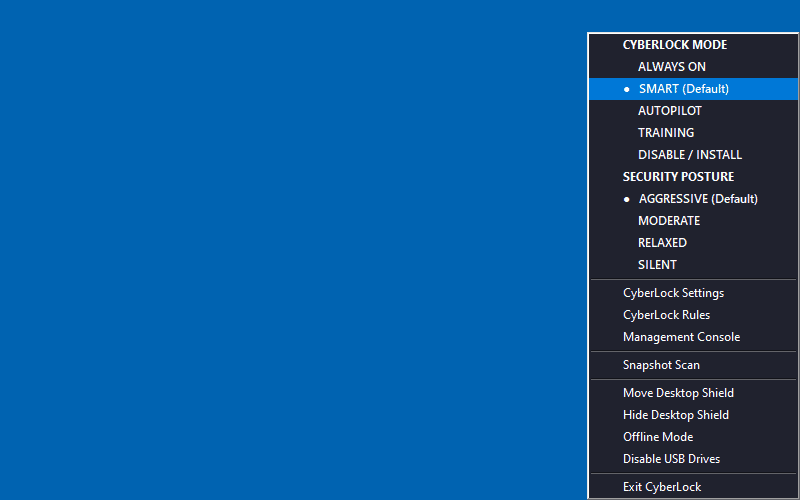Click Move Desktop Shield
The height and width of the screenshot is (500, 800).
pyautogui.click(x=678, y=393)
